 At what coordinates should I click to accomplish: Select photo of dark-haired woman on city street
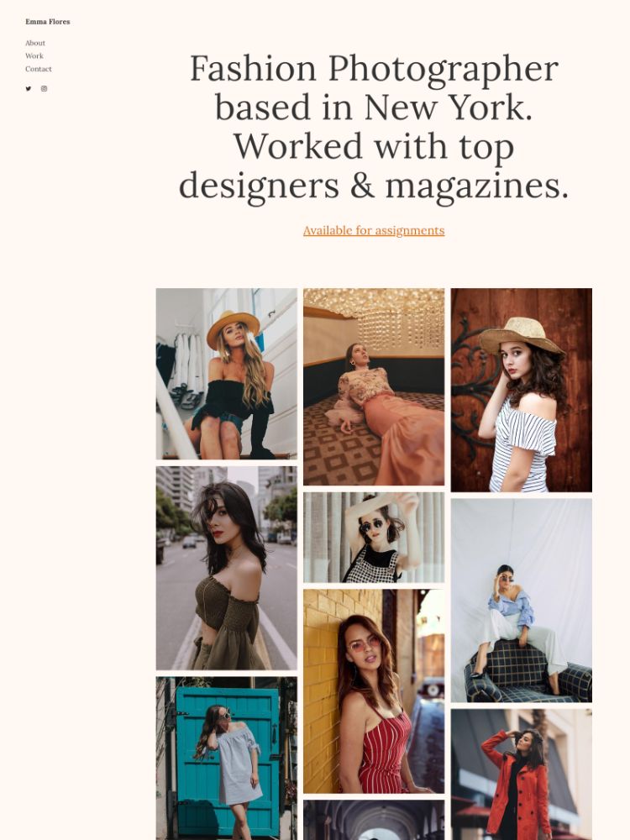[x=227, y=568]
